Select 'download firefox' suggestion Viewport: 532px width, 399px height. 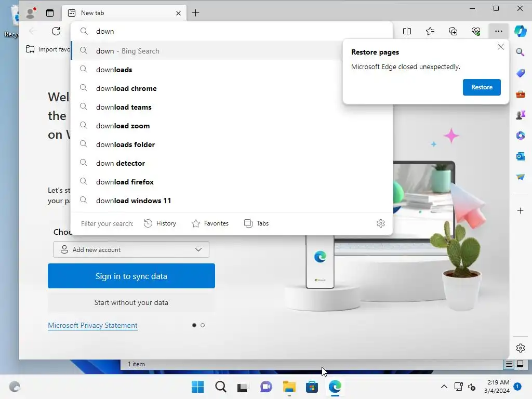click(x=232, y=181)
